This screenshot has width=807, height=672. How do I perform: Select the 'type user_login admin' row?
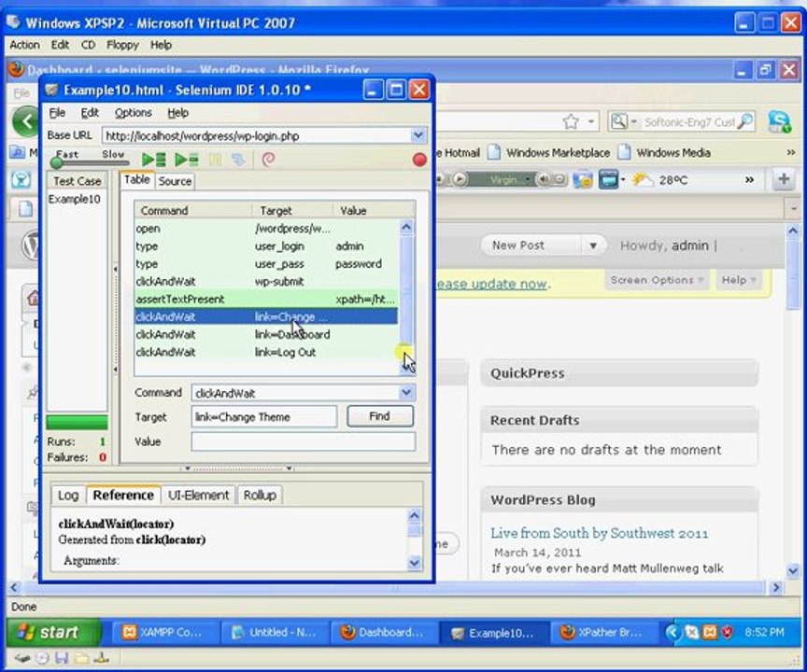coord(266,246)
